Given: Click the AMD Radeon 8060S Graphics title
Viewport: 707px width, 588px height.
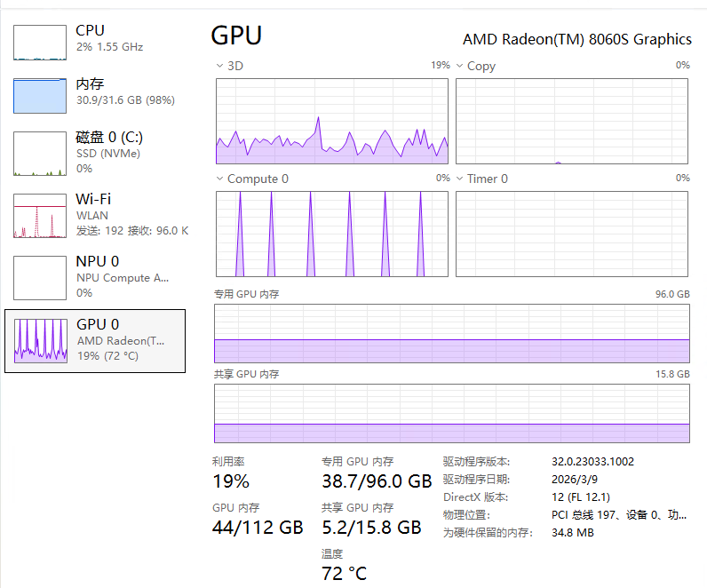Looking at the screenshot, I should [576, 39].
